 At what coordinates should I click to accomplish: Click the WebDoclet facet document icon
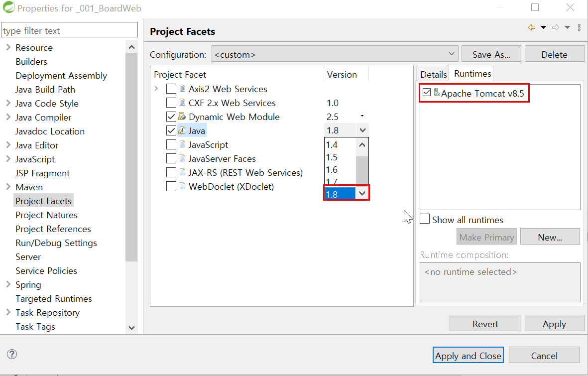(x=182, y=186)
